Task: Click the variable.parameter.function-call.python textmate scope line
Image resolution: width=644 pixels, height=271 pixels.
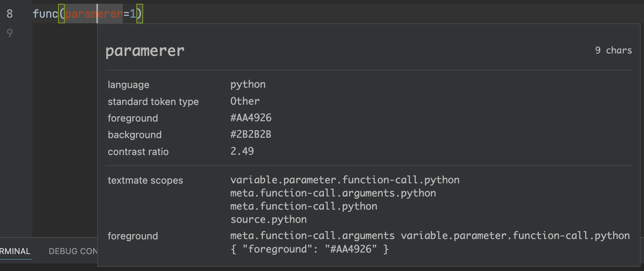Action: point(345,180)
